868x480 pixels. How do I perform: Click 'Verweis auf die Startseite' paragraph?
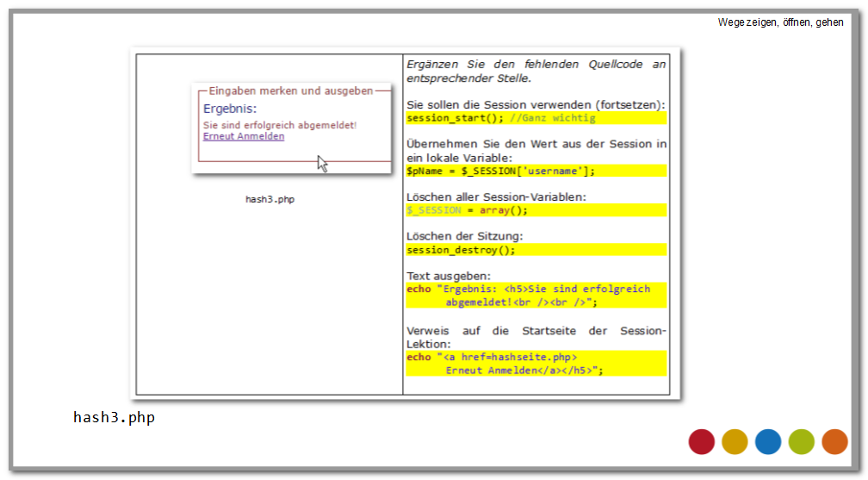536,337
